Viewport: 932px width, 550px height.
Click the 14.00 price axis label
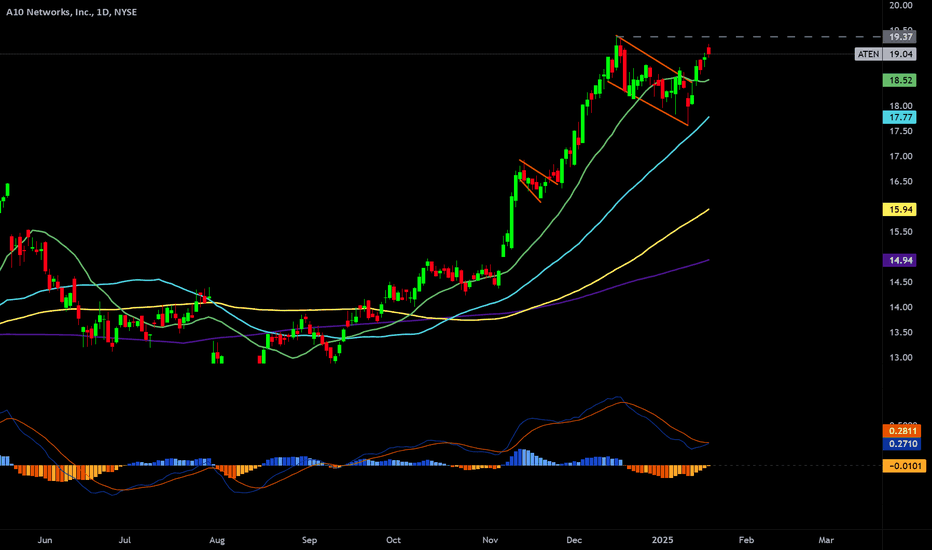(900, 307)
